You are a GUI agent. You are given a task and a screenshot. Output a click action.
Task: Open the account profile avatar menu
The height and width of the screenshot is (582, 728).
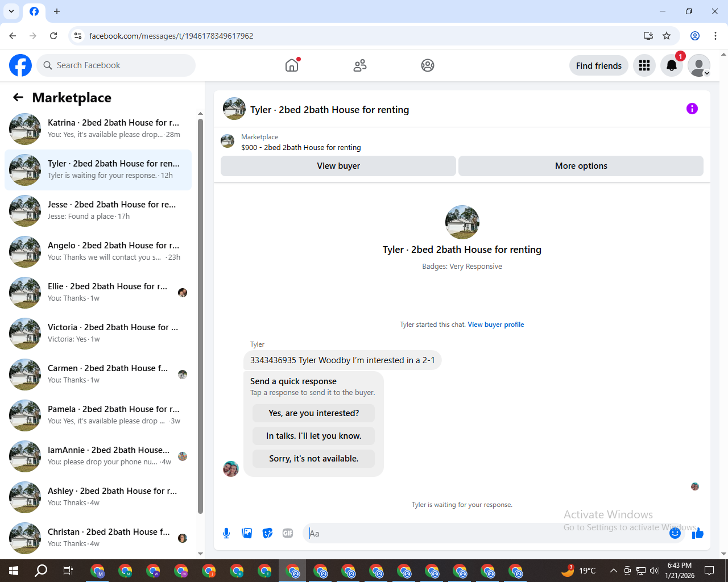699,65
